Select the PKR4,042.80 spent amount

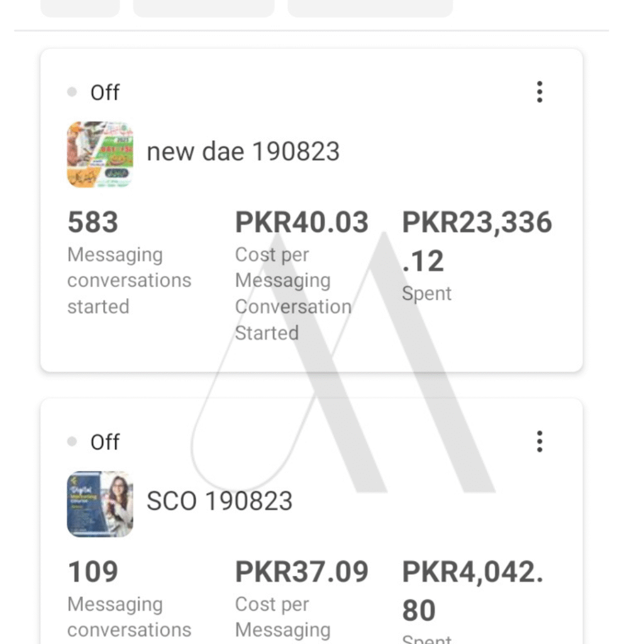(472, 591)
